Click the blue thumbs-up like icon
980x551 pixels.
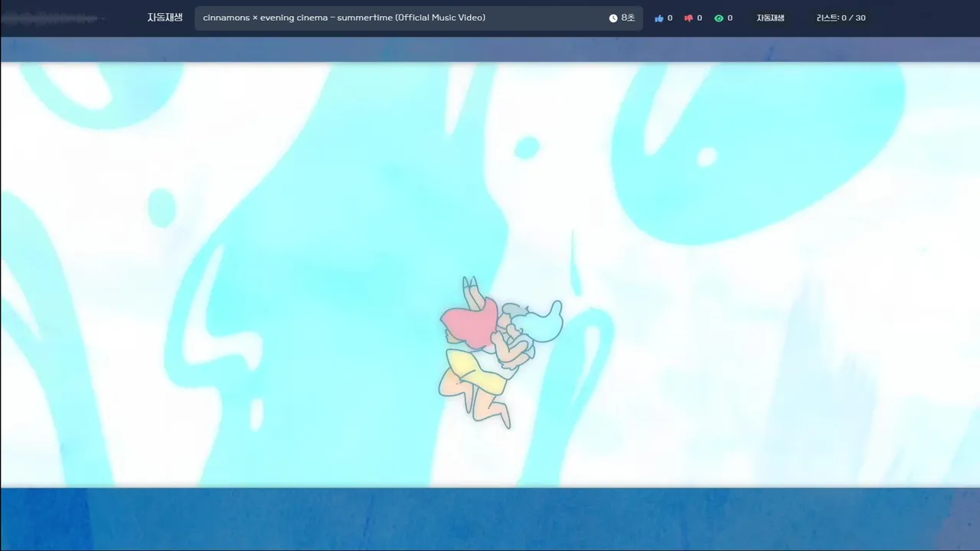659,18
